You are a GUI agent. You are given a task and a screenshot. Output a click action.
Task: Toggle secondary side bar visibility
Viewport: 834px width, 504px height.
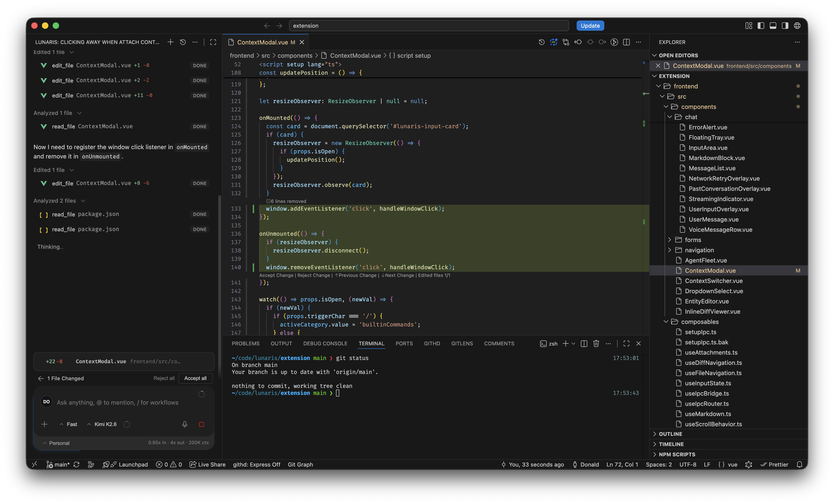click(785, 26)
